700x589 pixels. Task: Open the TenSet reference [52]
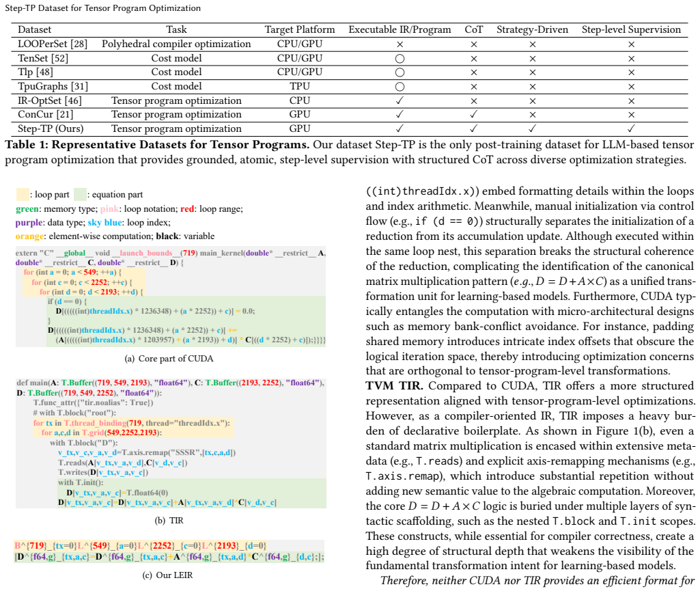[x=60, y=58]
